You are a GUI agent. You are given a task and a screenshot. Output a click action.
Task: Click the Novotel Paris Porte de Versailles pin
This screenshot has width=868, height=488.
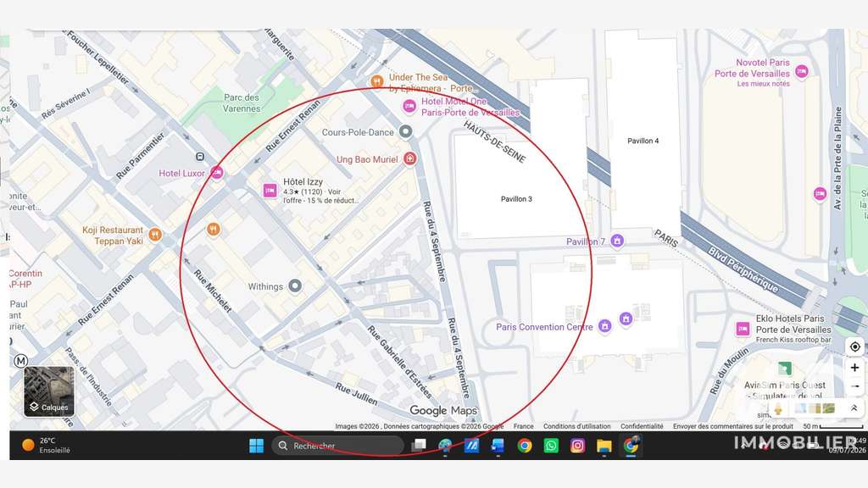click(802, 71)
